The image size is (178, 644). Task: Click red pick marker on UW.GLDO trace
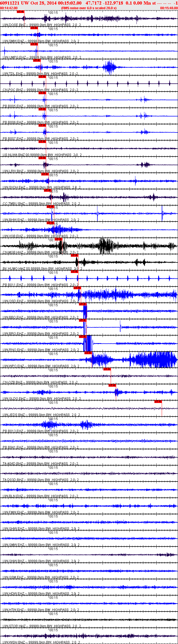click(x=112, y=385)
